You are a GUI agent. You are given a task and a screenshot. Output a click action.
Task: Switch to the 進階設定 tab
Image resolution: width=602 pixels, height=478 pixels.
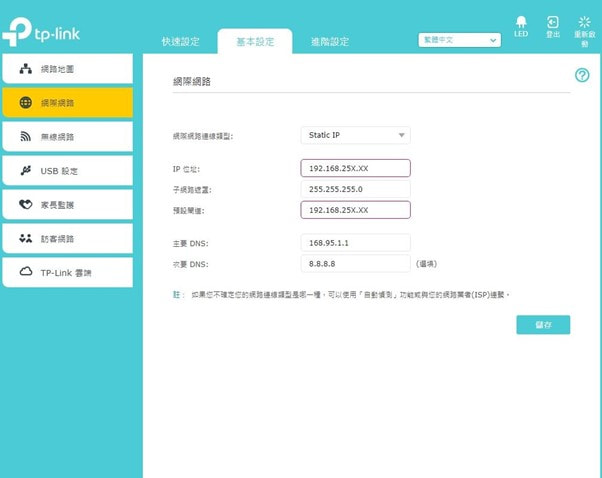tap(330, 41)
